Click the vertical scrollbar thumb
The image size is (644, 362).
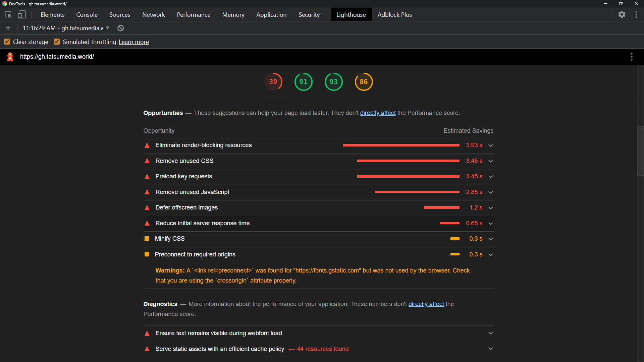640,151
